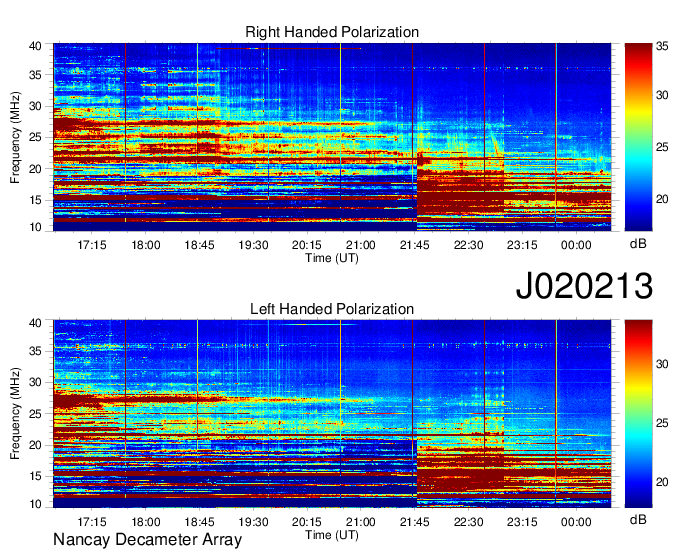The width and height of the screenshot is (680, 552).
Task: Click the 30 MHz tick on the Left Handed frequency axis
Action: pyautogui.click(x=35, y=382)
